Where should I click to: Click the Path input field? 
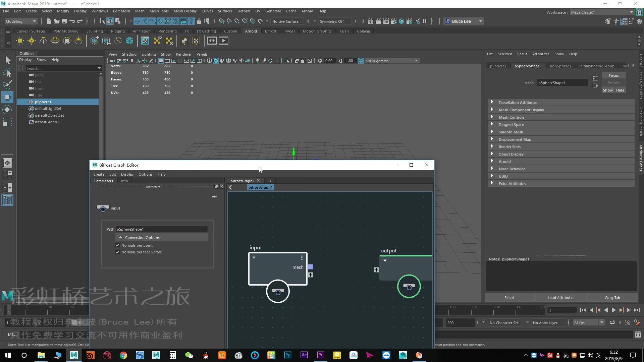click(x=161, y=229)
